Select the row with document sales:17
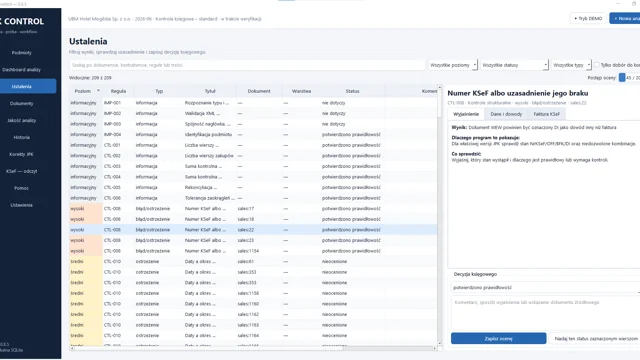This screenshot has width=640, height=360. tap(253, 209)
